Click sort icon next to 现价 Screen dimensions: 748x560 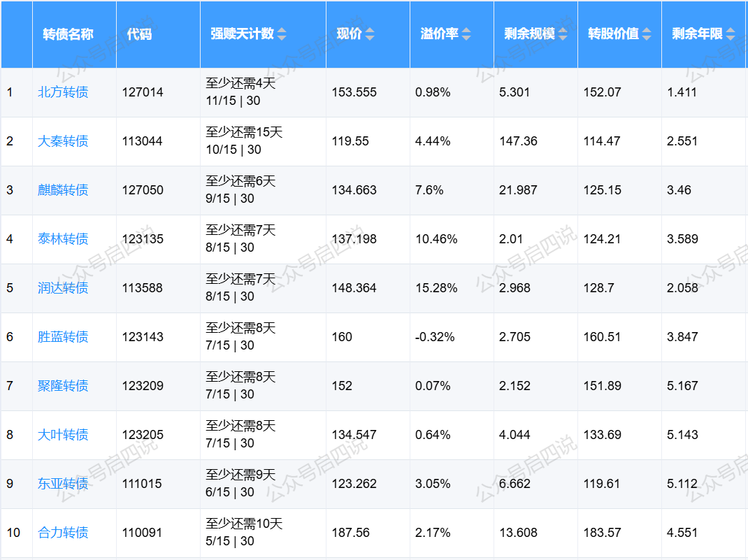pyautogui.click(x=370, y=34)
